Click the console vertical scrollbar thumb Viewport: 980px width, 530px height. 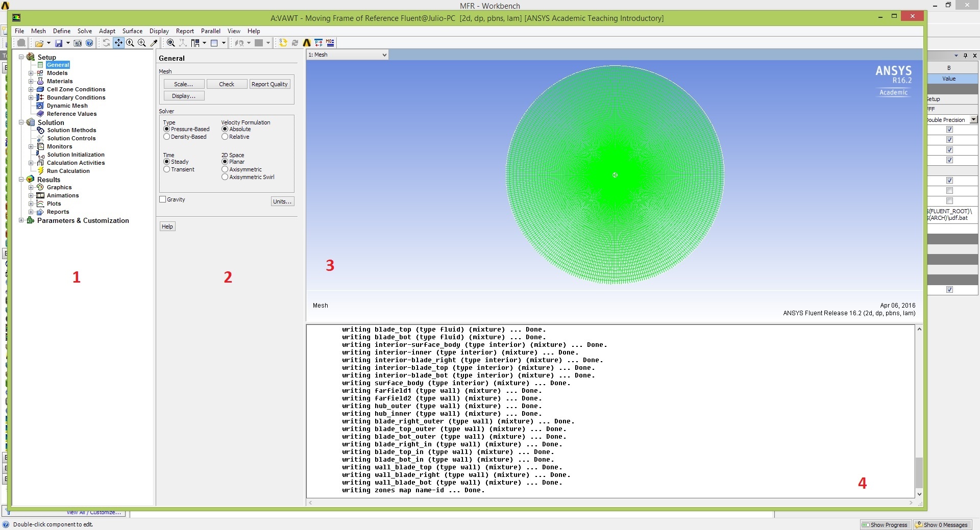(x=919, y=473)
